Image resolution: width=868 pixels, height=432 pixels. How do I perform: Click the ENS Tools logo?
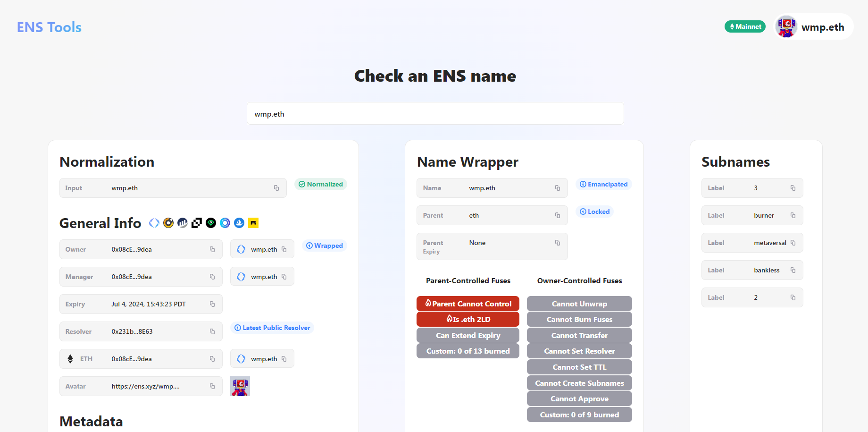49,27
